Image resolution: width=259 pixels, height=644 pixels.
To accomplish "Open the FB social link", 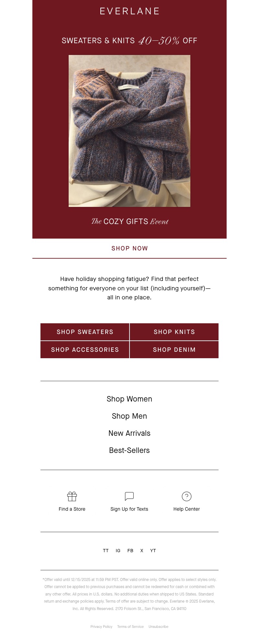I will (x=130, y=551).
